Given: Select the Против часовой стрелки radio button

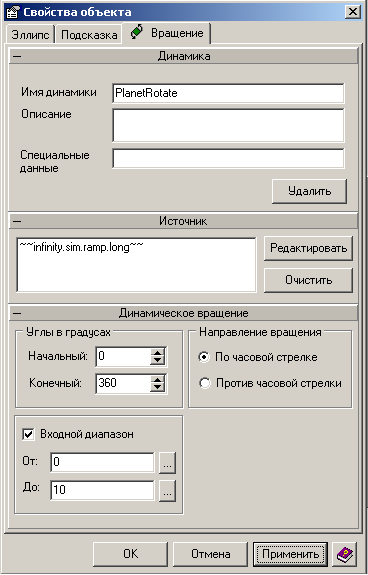Looking at the screenshot, I should pos(204,383).
